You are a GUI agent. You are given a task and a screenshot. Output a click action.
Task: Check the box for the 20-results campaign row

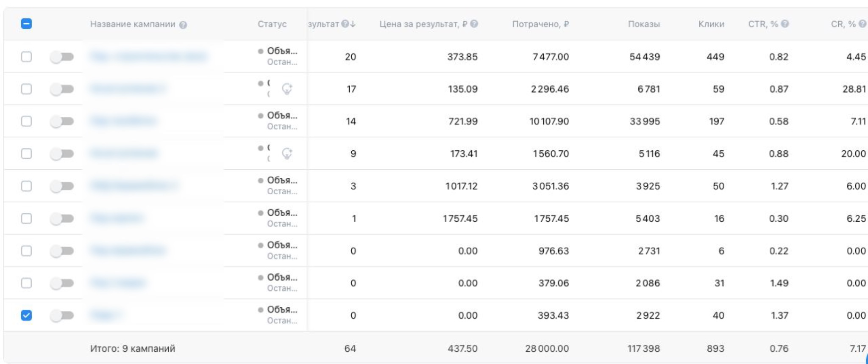point(26,57)
